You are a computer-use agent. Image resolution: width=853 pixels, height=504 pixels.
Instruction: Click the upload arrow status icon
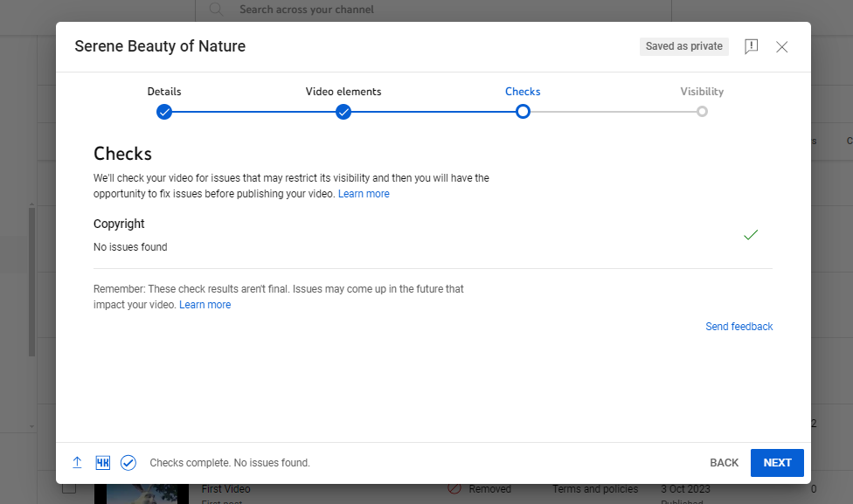tap(77, 463)
